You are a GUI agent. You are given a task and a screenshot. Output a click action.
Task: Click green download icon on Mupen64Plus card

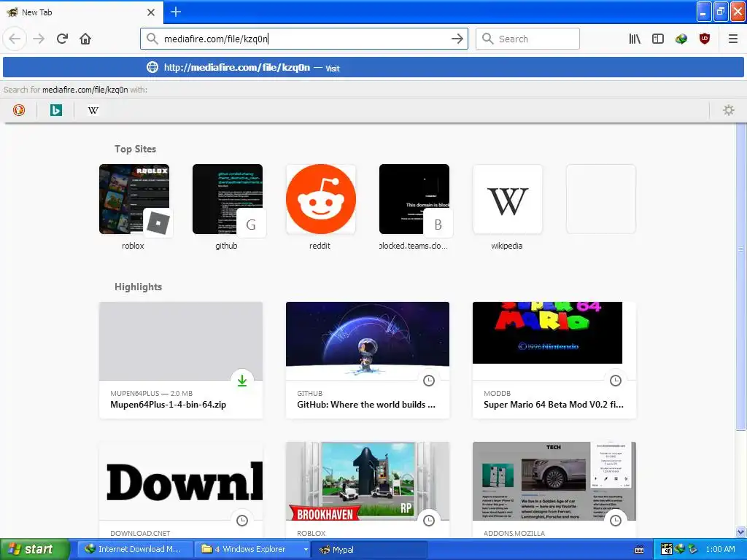[242, 381]
